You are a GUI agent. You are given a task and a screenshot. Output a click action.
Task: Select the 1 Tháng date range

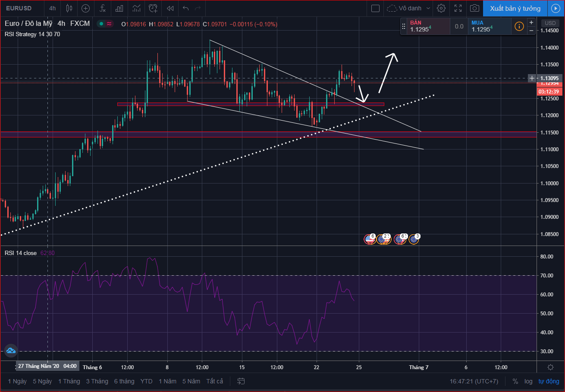tap(69, 381)
